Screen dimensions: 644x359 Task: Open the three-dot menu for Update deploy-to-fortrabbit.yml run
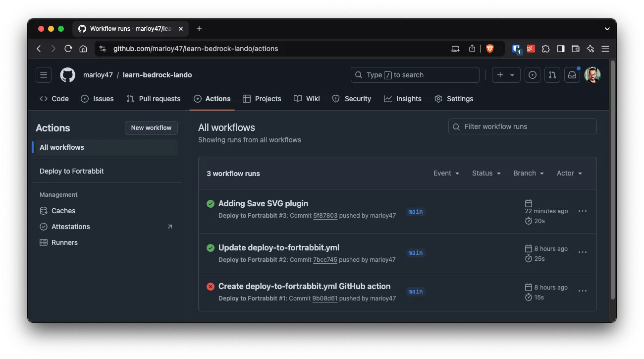(x=583, y=252)
